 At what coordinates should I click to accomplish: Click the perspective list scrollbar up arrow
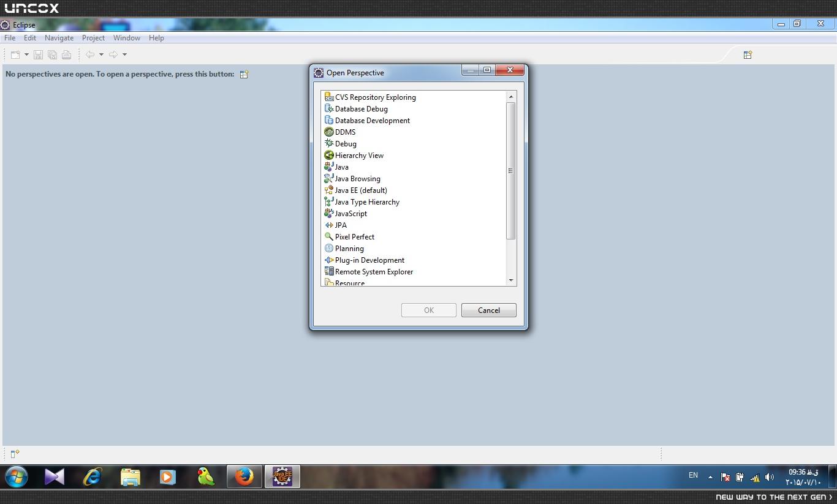tap(511, 97)
